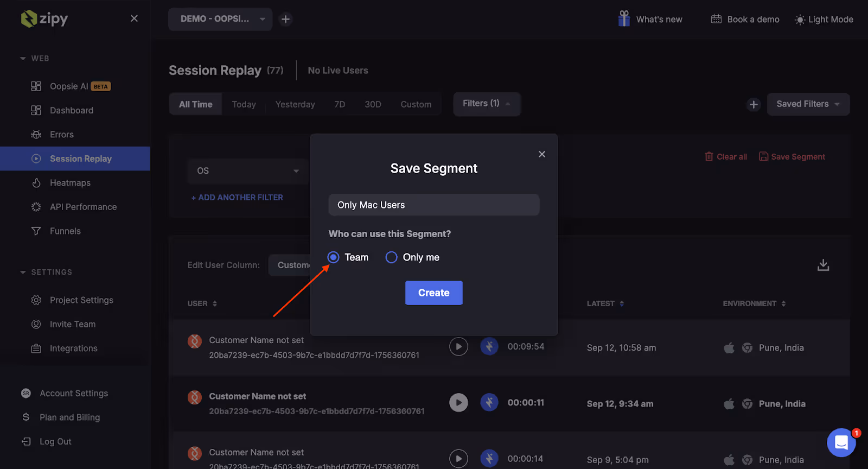The height and width of the screenshot is (469, 868).
Task: Click the No Live Users label
Action: pyautogui.click(x=338, y=71)
